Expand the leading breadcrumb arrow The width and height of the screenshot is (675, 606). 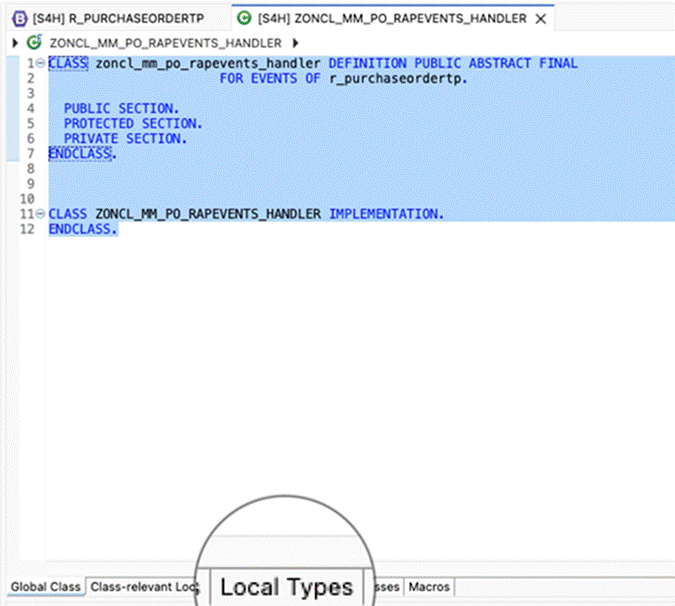tap(13, 43)
